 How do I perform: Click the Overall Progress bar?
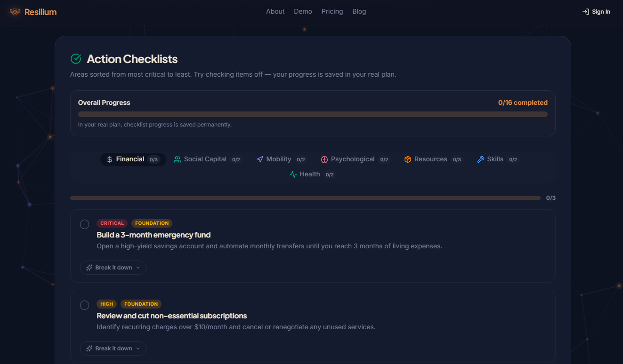(313, 114)
